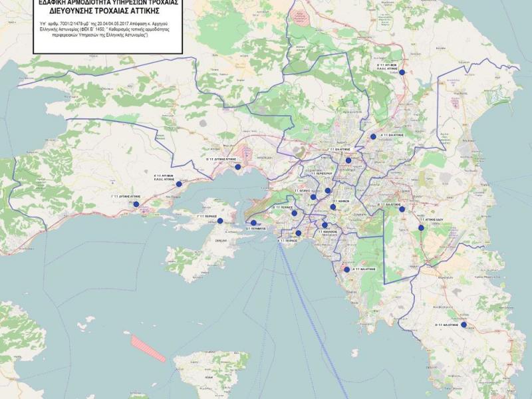The width and height of the screenshot is (532, 399).
Task: Select the ΣΤ. ΠΕΡΑΜΑΤΟΣ blue marker
Action: 253,223
